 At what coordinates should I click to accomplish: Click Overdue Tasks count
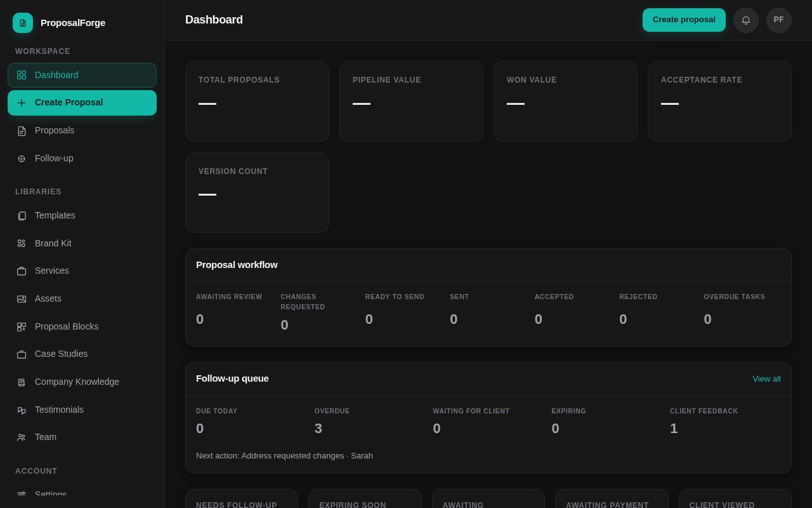707,319
